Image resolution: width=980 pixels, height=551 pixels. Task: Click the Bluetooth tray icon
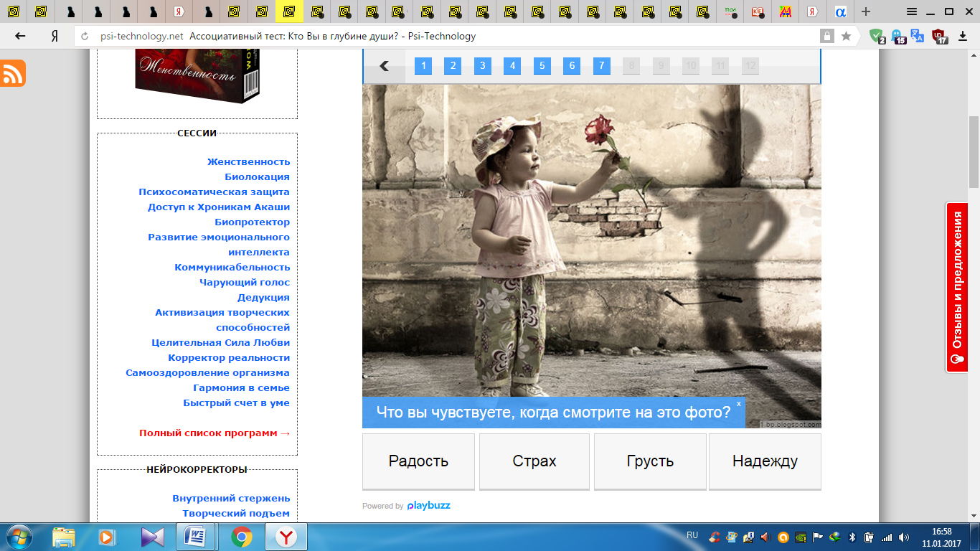(852, 537)
